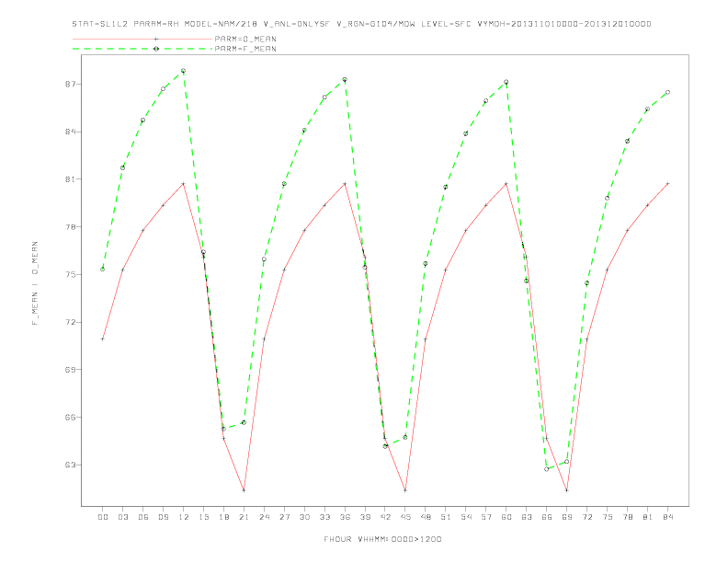The width and height of the screenshot is (728, 563).
Task: Click the x-axis tick label 60
Action: pos(506,517)
